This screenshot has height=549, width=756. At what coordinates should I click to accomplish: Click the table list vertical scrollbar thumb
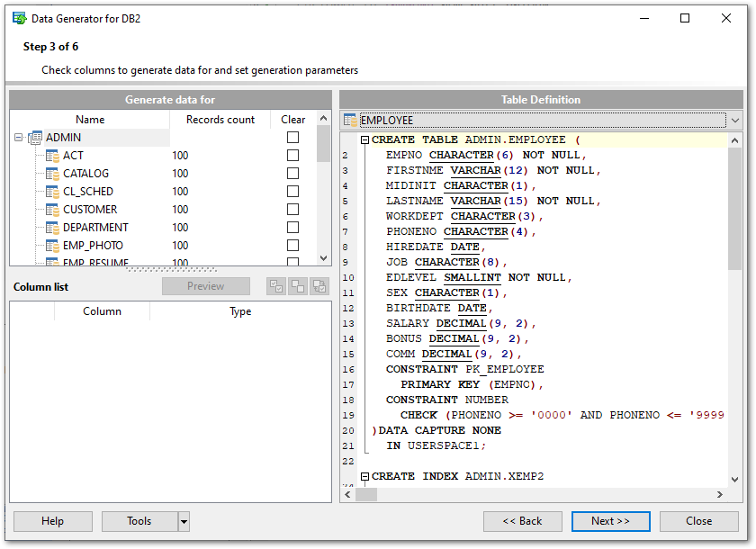323,144
